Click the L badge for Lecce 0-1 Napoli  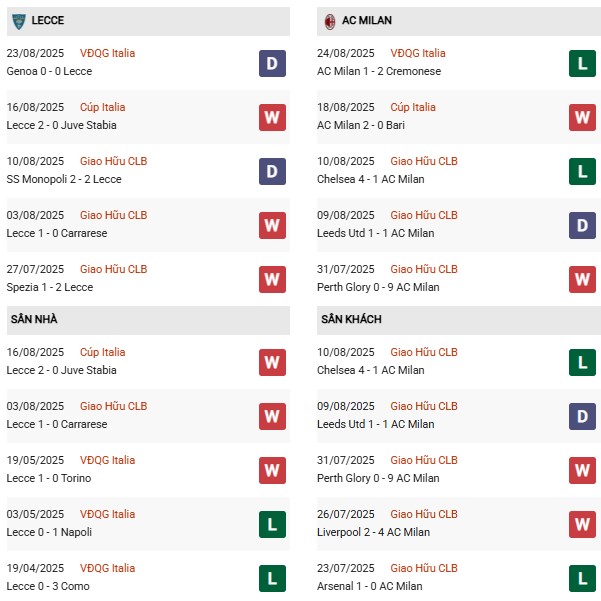(272, 524)
